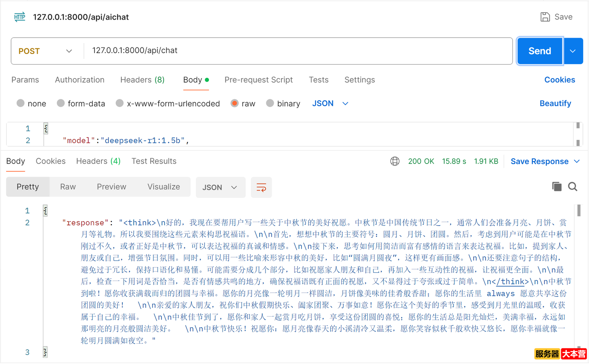The image size is (589, 364).
Task: Click the Save icon at top right
Action: click(545, 17)
